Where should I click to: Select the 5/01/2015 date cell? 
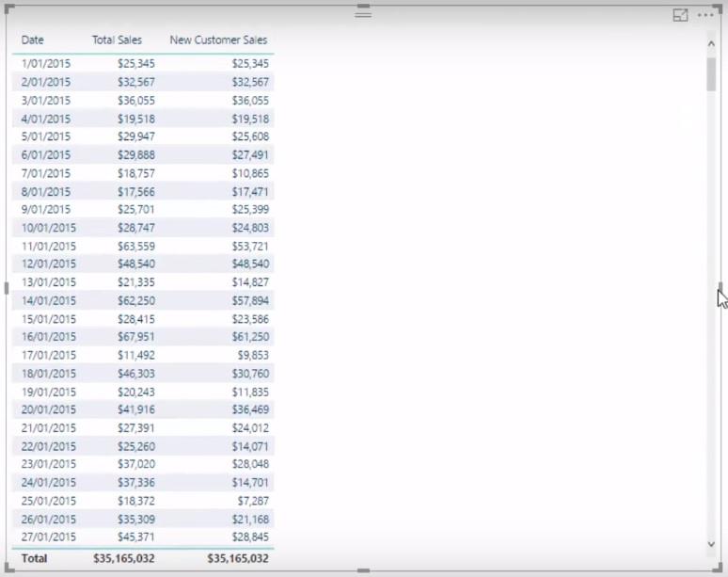(x=46, y=136)
